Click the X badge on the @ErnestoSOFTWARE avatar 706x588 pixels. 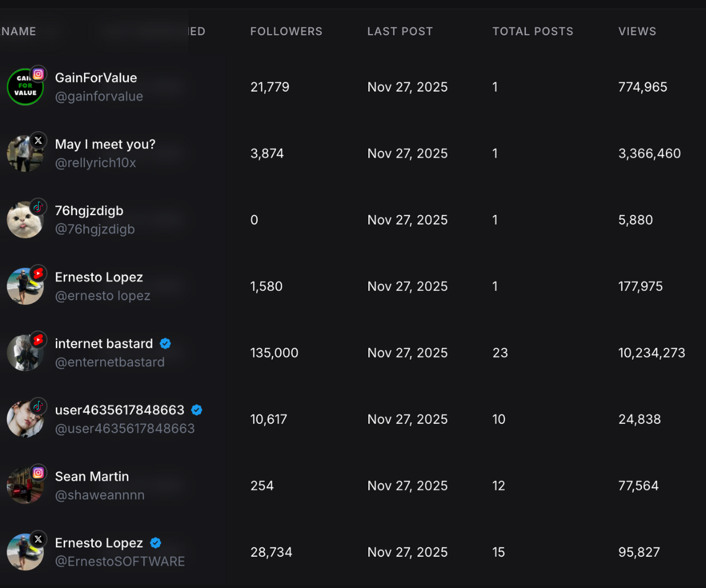(38, 539)
